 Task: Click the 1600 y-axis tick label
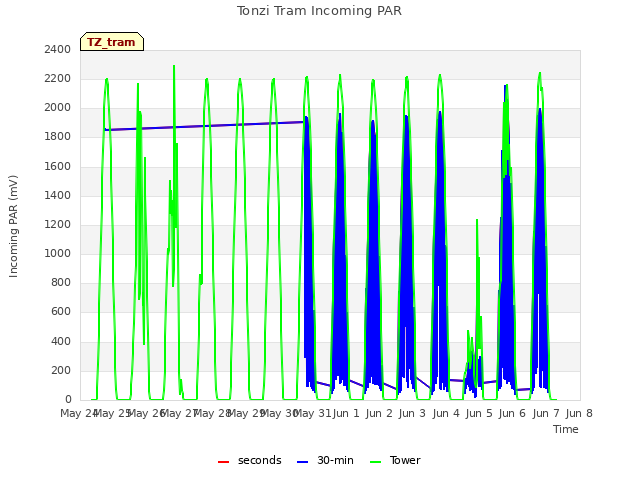click(58, 166)
